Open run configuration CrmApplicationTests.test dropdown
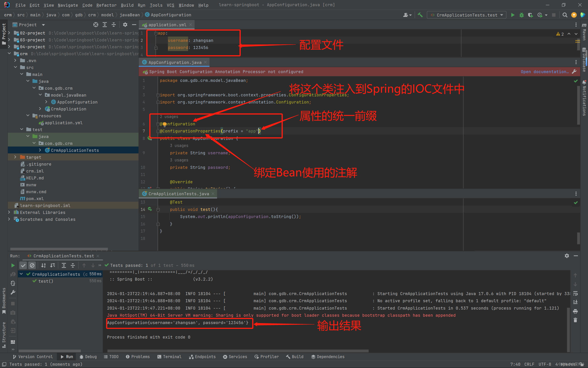The image size is (588, 368). coord(467,15)
